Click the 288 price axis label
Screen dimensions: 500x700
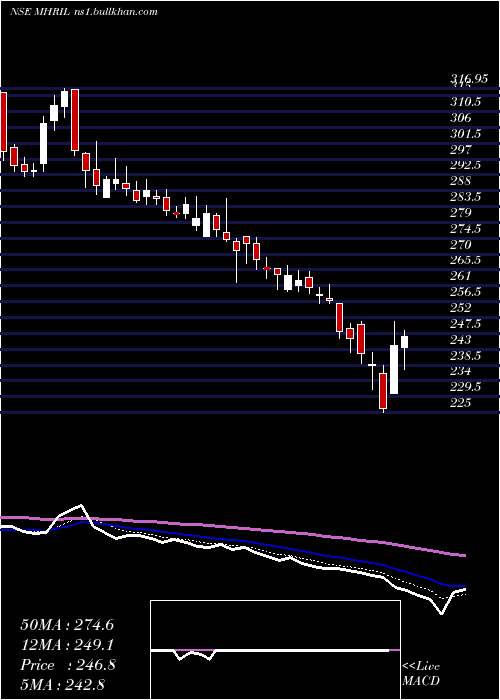pos(461,181)
